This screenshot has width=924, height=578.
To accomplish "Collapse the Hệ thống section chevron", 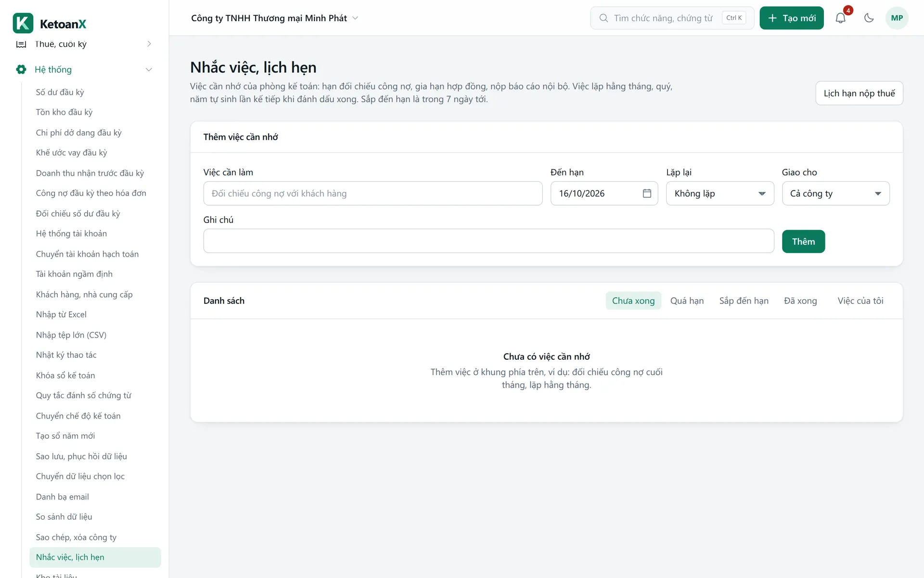I will [149, 69].
